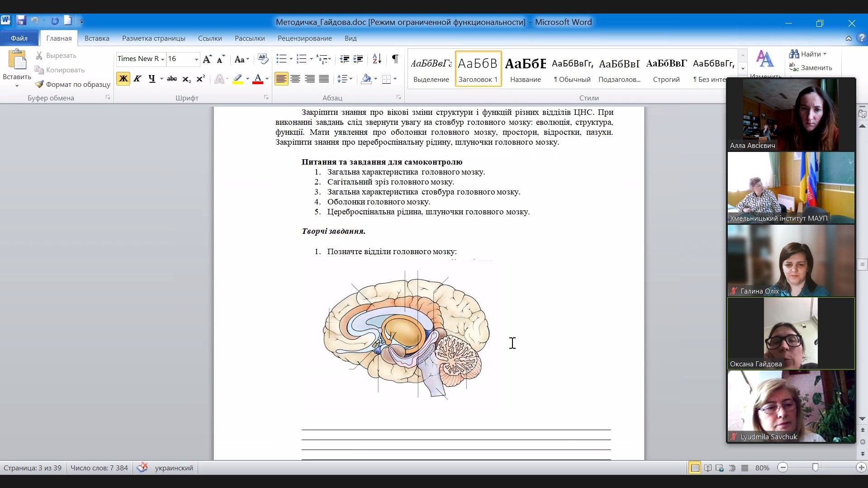Toggle bold formatting off

pyautogui.click(x=123, y=79)
